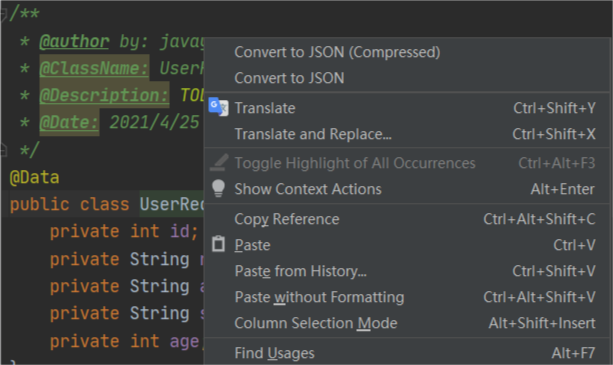Click the Ctrl+Shift+Y shortcut text
This screenshot has width=613, height=365.
pyautogui.click(x=554, y=108)
